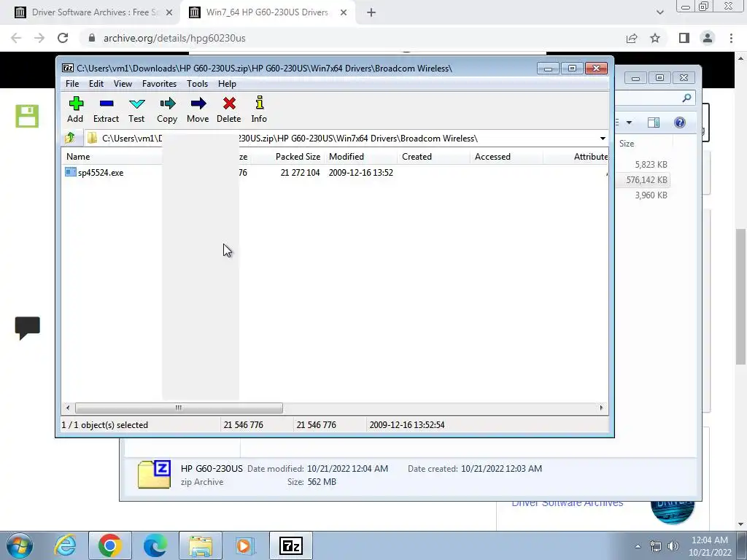Click the Delete toolbar icon
Screen dimensions: 747x560
228,110
